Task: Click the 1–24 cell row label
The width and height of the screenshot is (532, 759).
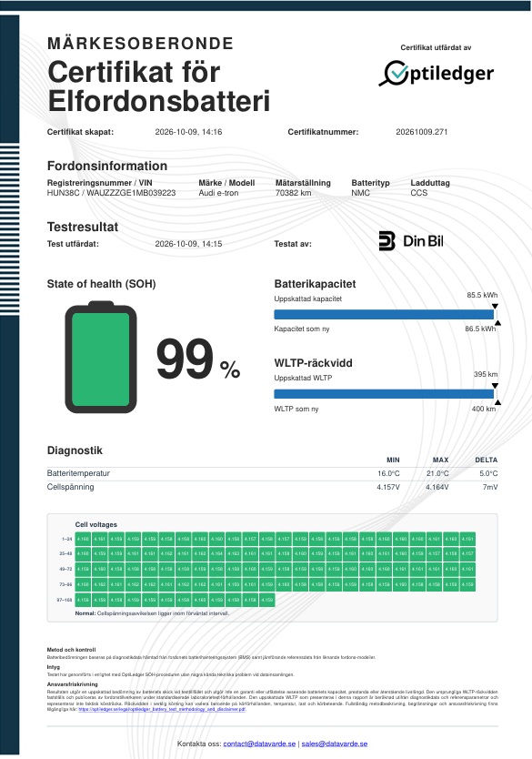Action: point(66,539)
